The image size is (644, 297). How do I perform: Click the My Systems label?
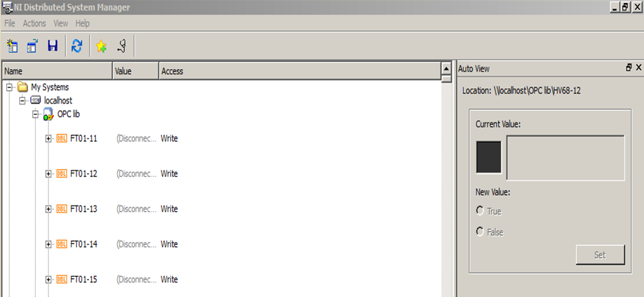(50, 87)
